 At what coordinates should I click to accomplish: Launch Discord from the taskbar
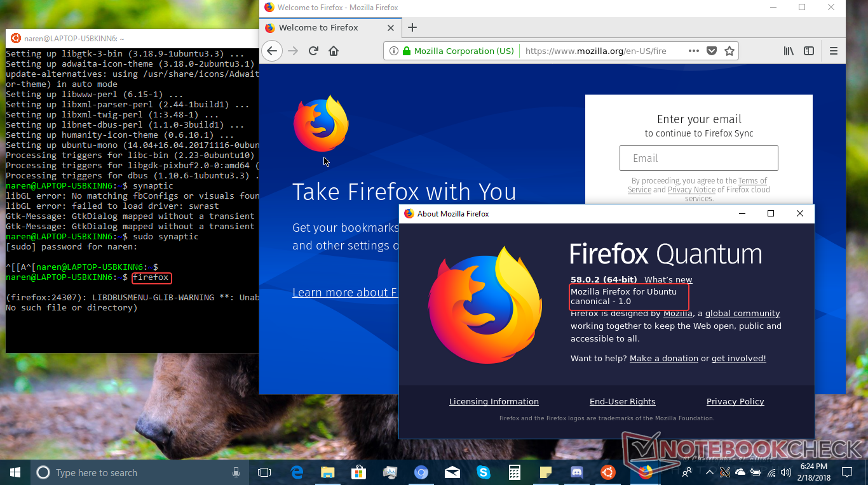point(577,472)
